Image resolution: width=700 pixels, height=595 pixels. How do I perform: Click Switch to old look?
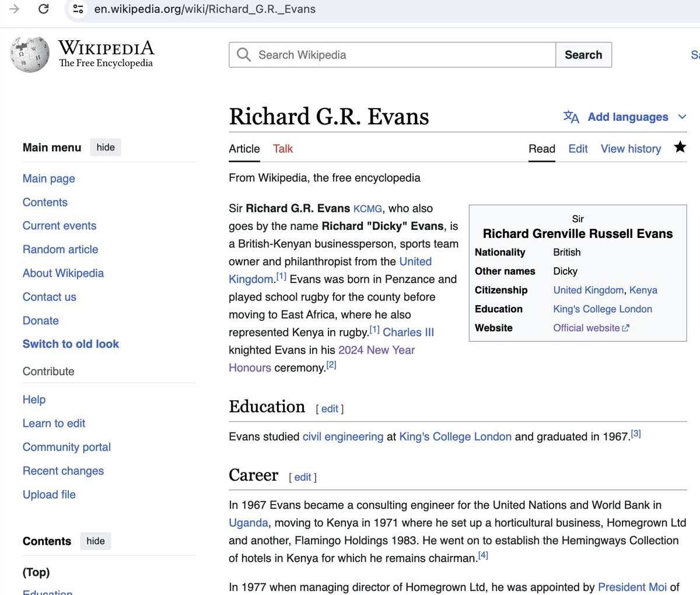(71, 344)
